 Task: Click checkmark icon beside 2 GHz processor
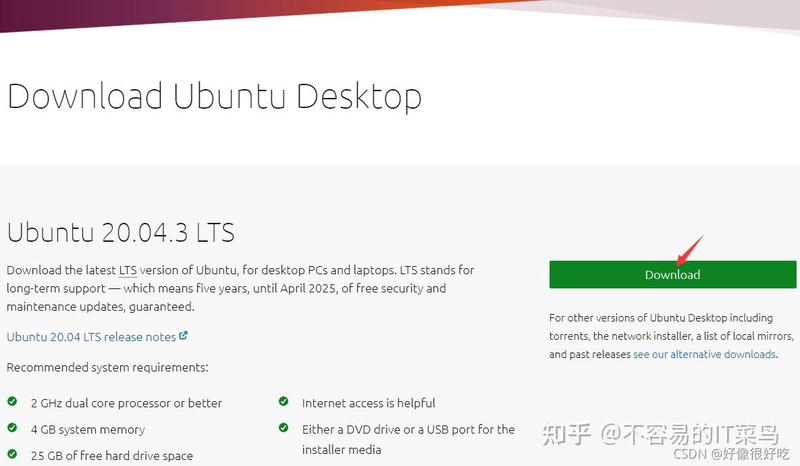12,402
